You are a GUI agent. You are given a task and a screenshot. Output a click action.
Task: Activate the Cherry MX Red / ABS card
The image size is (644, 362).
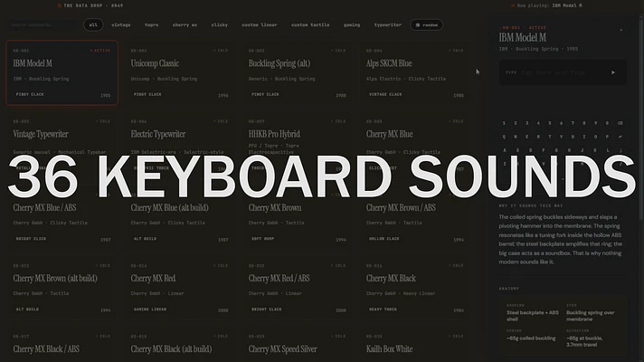point(298,288)
